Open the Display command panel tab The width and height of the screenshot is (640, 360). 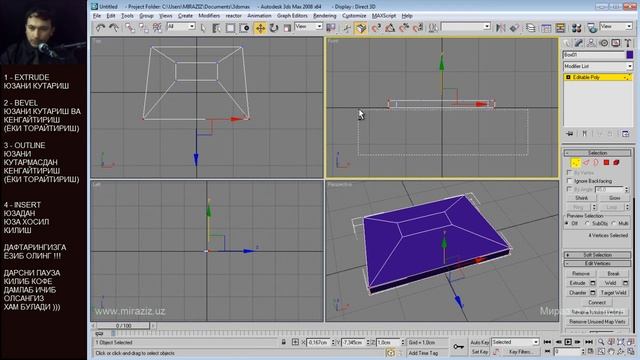(616, 43)
